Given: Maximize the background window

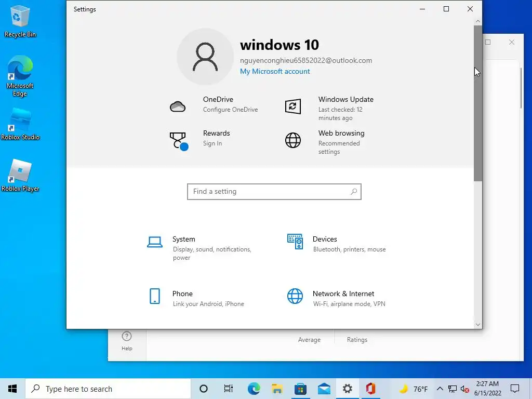Looking at the screenshot, I should 488,42.
